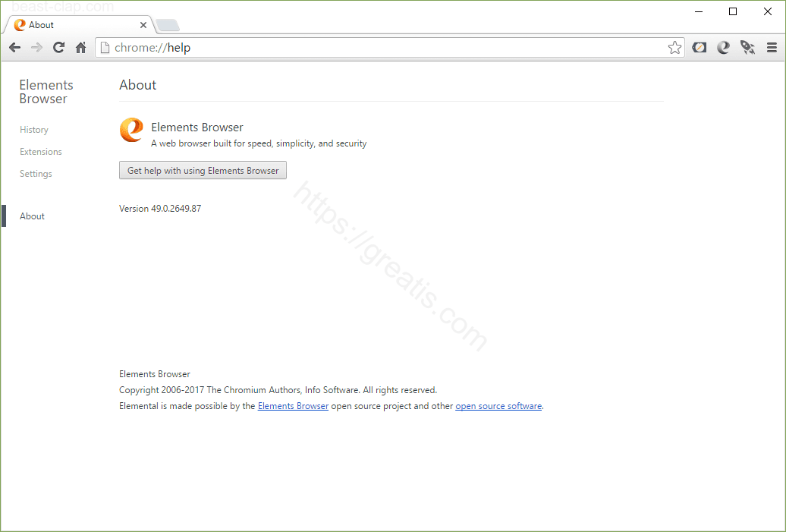Click the rocket extension icon in toolbar
Screen dimensions: 786x532
tap(747, 47)
